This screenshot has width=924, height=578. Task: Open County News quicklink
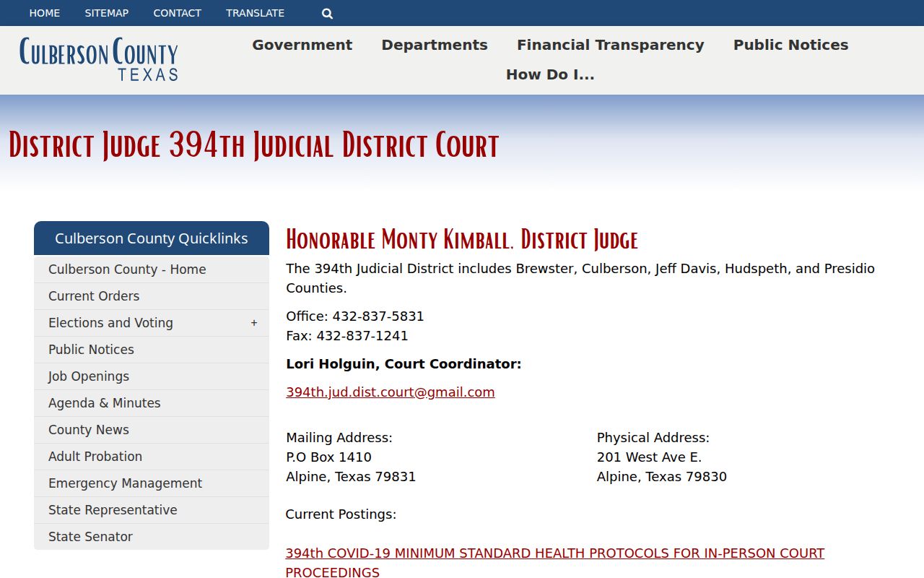point(152,430)
